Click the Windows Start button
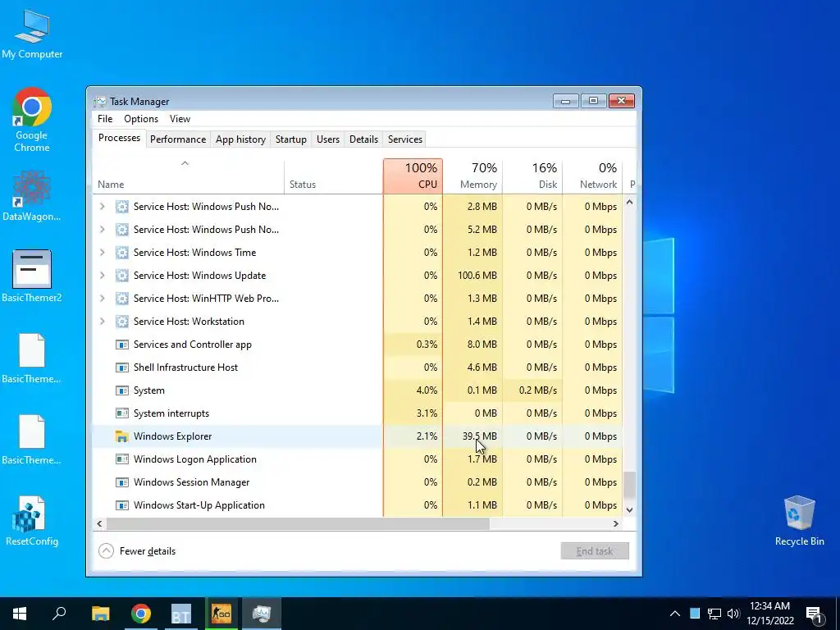Image resolution: width=840 pixels, height=630 pixels. click(x=20, y=614)
